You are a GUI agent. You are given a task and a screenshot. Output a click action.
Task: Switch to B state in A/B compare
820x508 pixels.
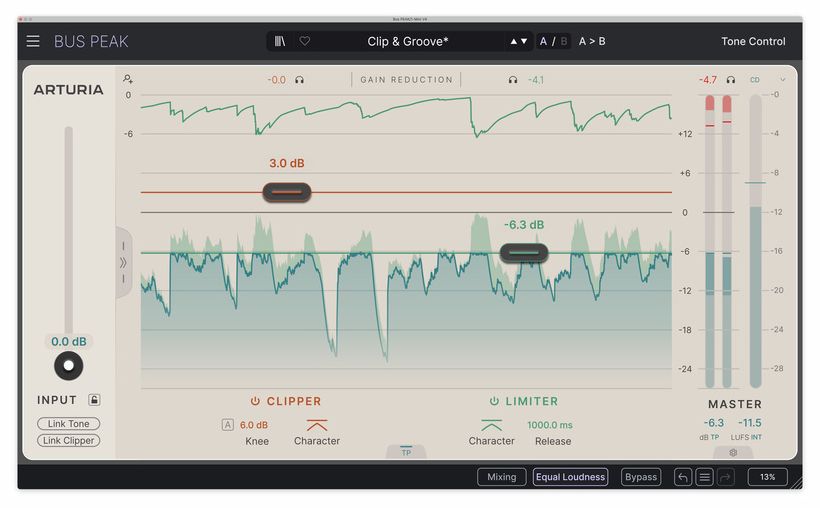tap(564, 41)
